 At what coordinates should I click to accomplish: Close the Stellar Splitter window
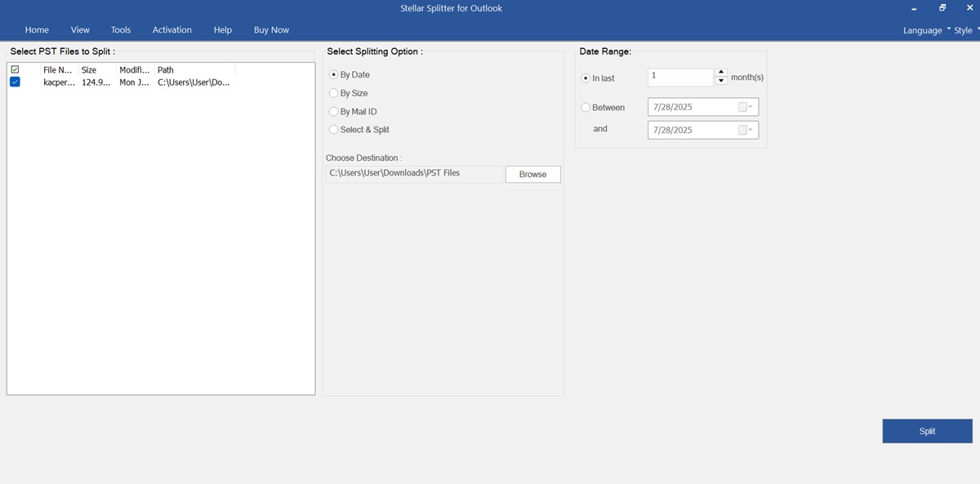969,8
